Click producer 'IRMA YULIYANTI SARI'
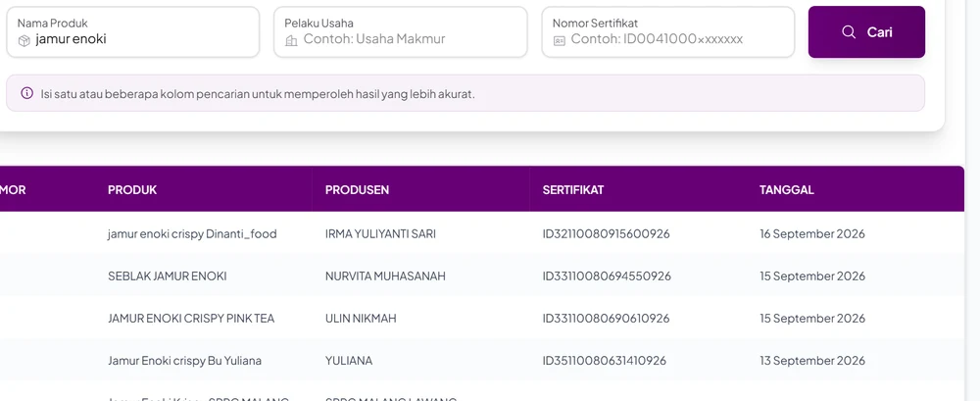 [380, 234]
